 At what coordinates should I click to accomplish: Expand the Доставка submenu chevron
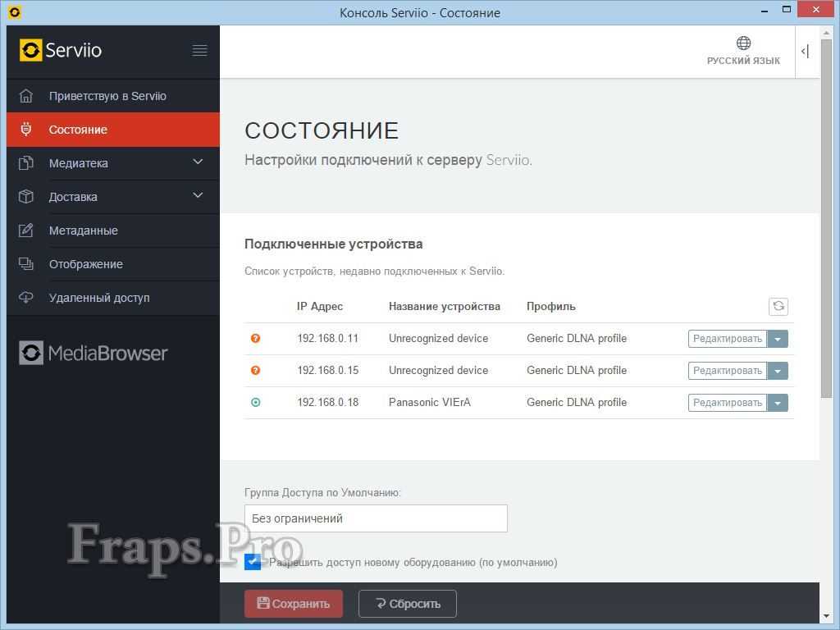[x=198, y=195]
